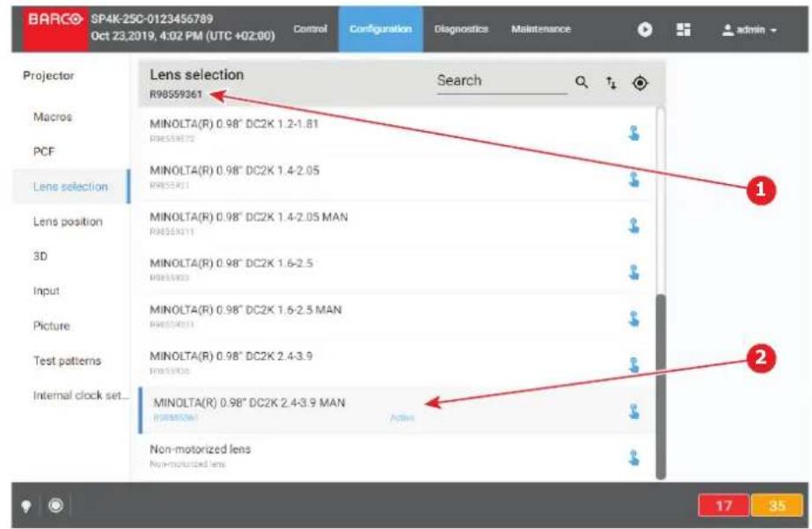The height and width of the screenshot is (529, 812).
Task: Click the lens list scrollbar thumb
Action: click(x=661, y=386)
